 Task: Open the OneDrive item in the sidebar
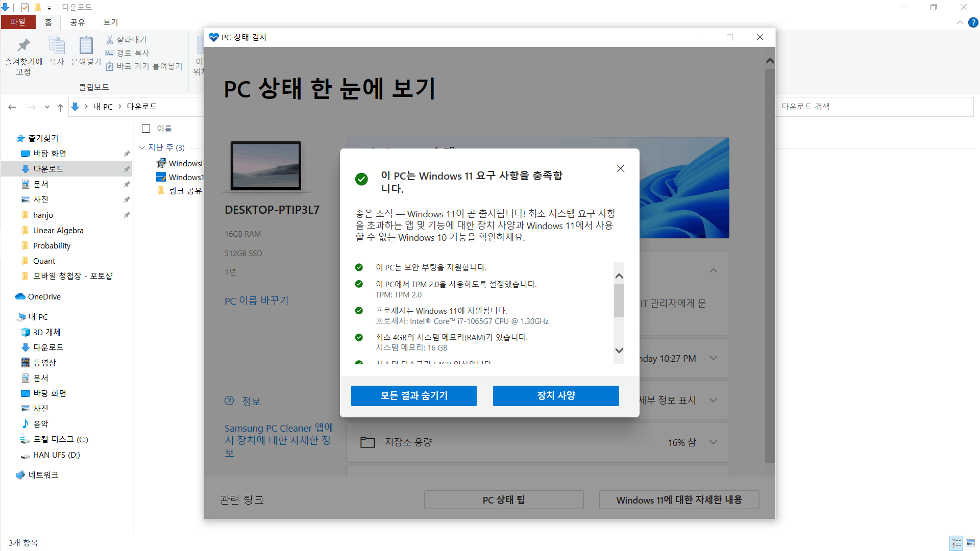coord(43,296)
